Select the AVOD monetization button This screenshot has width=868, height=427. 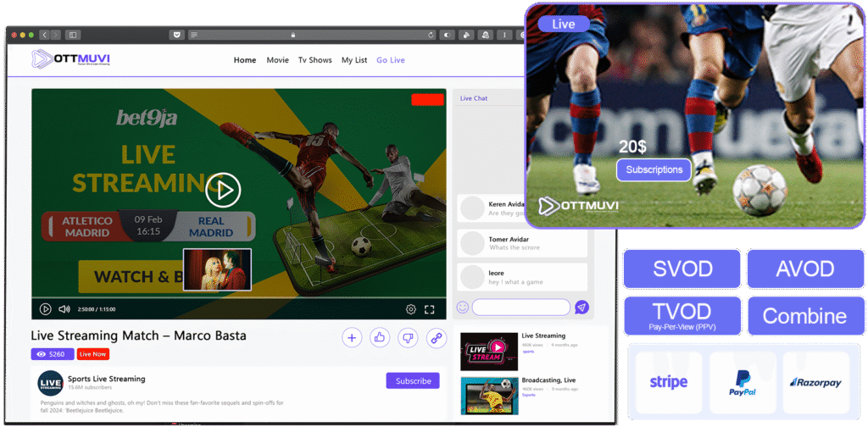tap(805, 269)
